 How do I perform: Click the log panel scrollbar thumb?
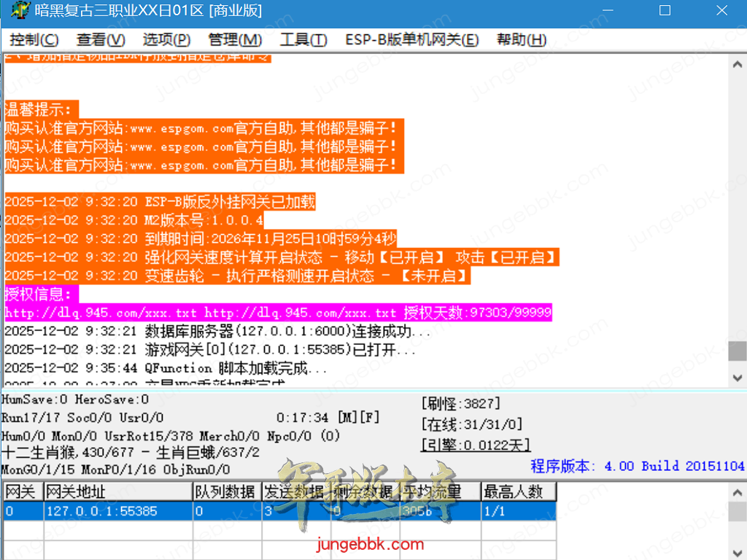click(x=738, y=350)
